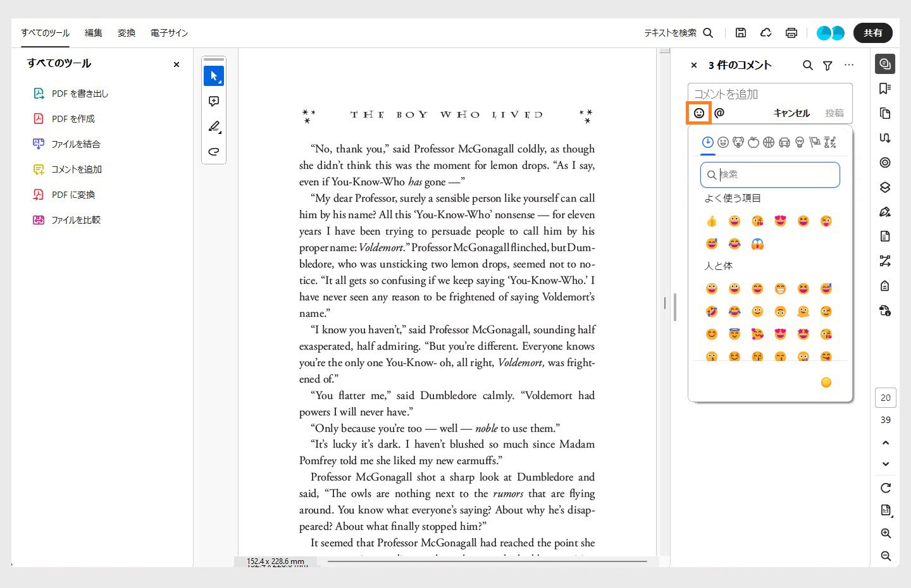Screen dimensions: 911x588
Task: Choose ファイルを結合 tool
Action: [x=66, y=144]
